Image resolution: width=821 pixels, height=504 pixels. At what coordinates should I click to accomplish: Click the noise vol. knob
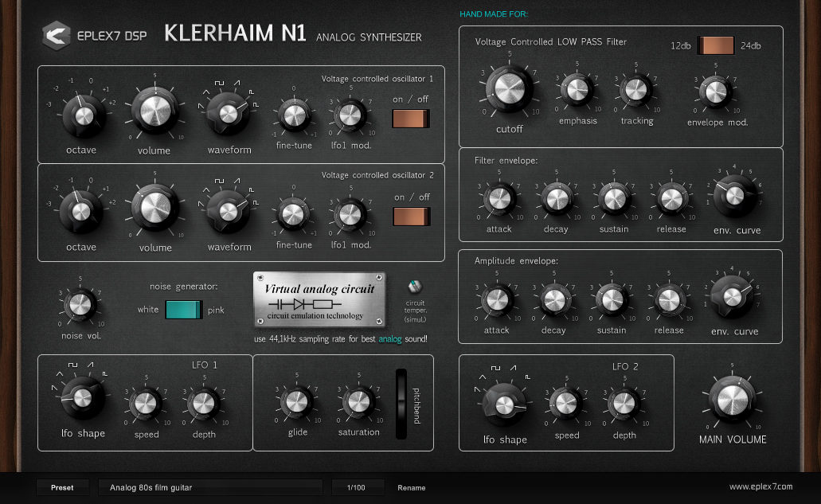pos(79,307)
